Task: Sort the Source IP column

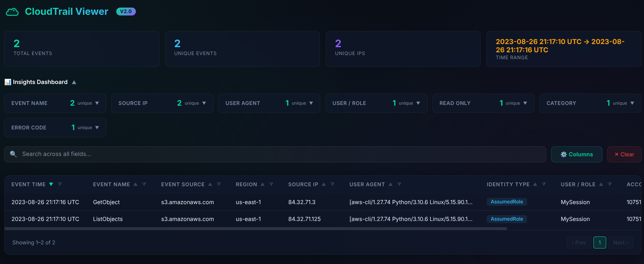Action: point(324,184)
